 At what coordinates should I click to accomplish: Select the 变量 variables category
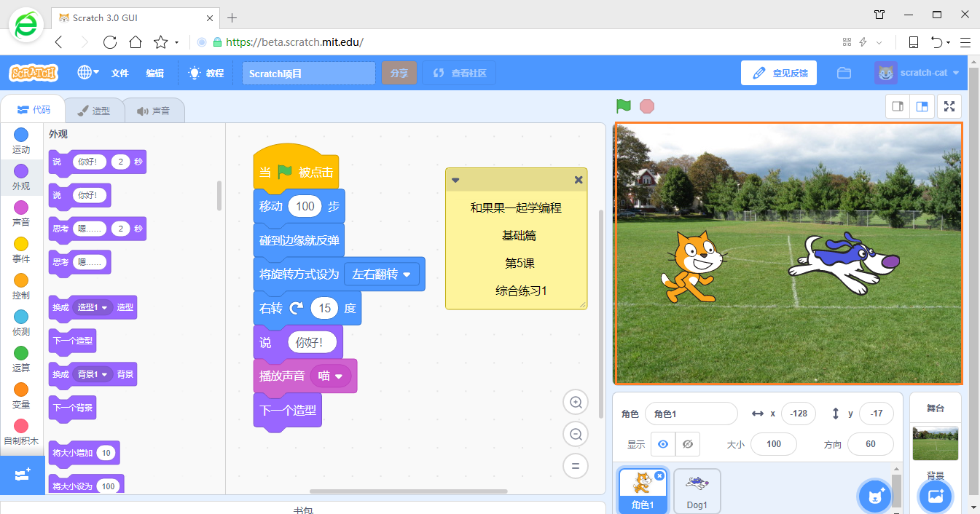(x=21, y=395)
